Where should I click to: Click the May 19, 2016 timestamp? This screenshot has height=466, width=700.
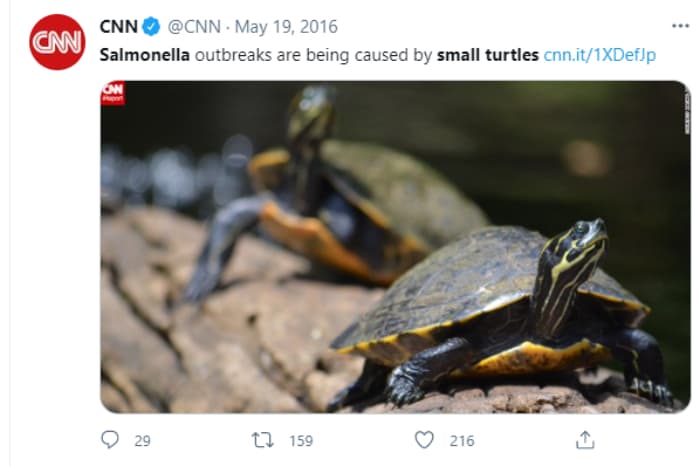[x=290, y=27]
